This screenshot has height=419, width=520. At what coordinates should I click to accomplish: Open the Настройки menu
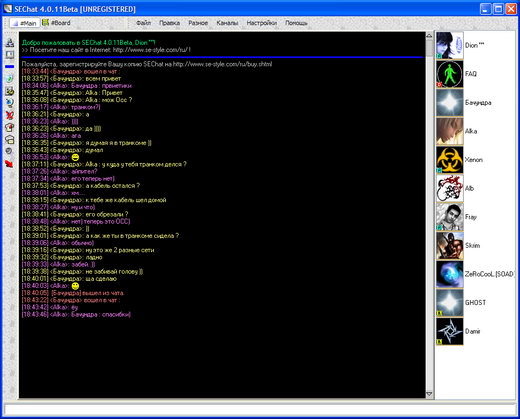(x=262, y=23)
